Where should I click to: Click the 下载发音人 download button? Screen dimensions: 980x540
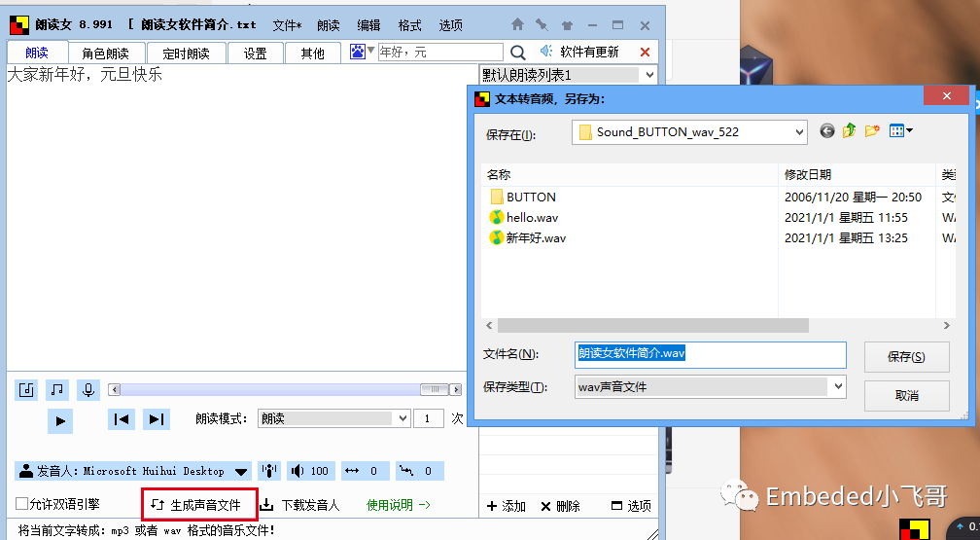coord(300,505)
